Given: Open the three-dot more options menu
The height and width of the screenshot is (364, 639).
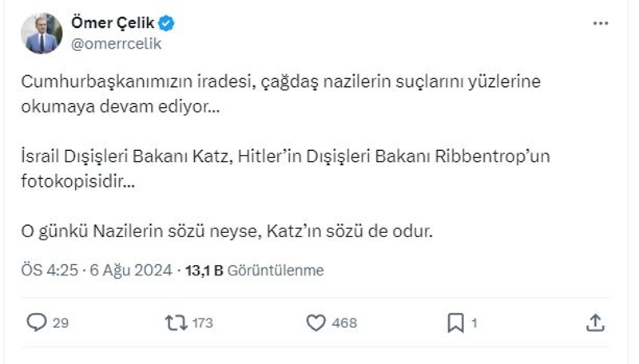Looking at the screenshot, I should coord(601,24).
